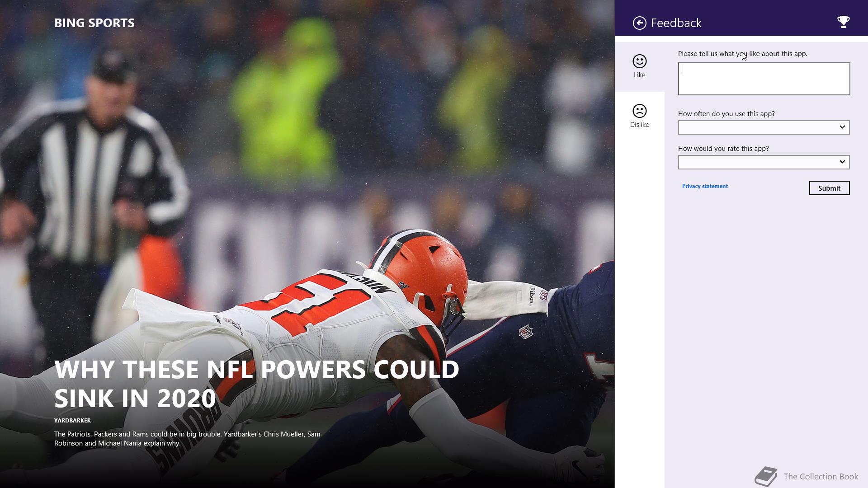The height and width of the screenshot is (488, 868).
Task: Click the trophy icon in Feedback header
Action: [x=843, y=22]
